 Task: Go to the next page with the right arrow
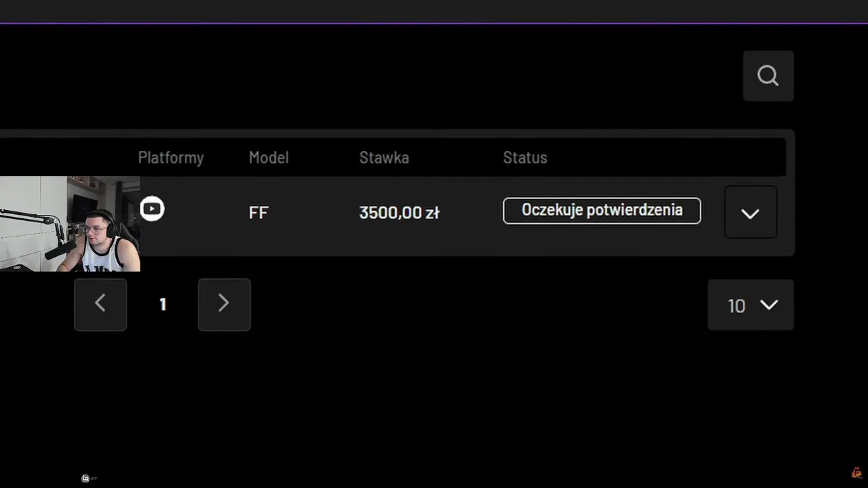click(x=224, y=304)
